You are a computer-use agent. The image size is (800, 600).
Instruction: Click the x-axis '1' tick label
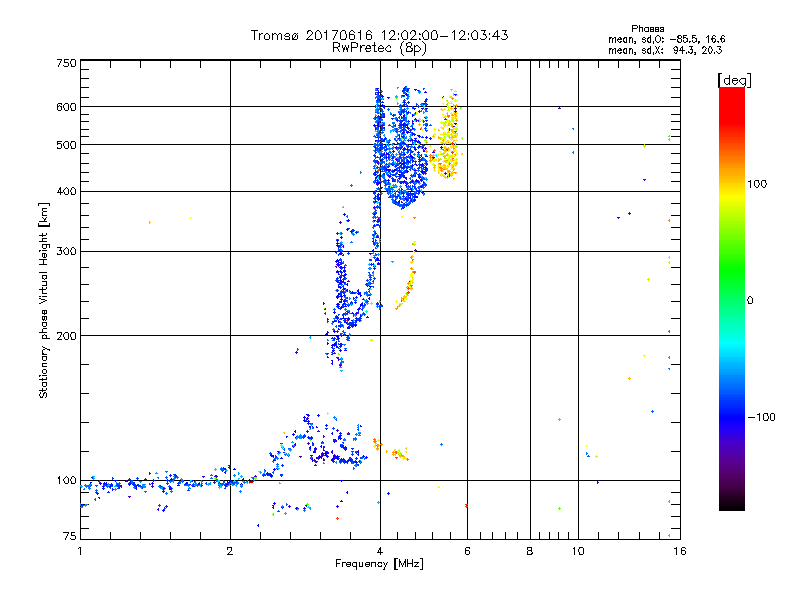click(x=80, y=551)
